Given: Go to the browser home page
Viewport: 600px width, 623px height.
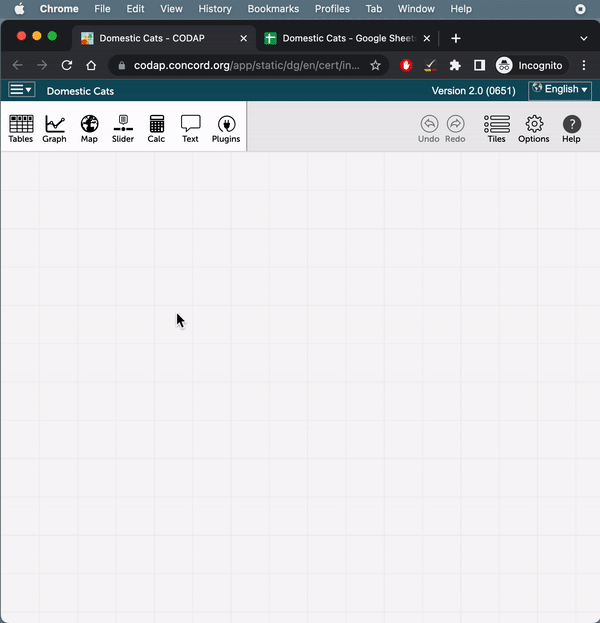Looking at the screenshot, I should point(91,65).
